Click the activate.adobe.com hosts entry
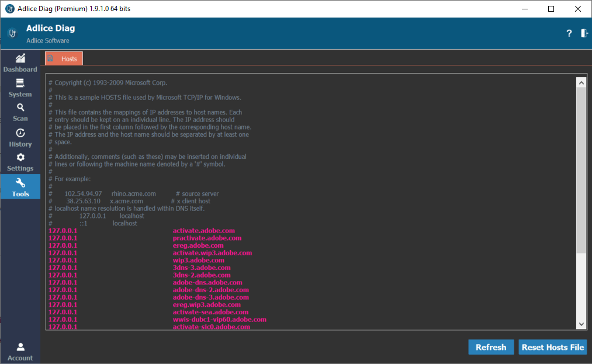Viewport: 592px width, 364px height. tap(203, 231)
